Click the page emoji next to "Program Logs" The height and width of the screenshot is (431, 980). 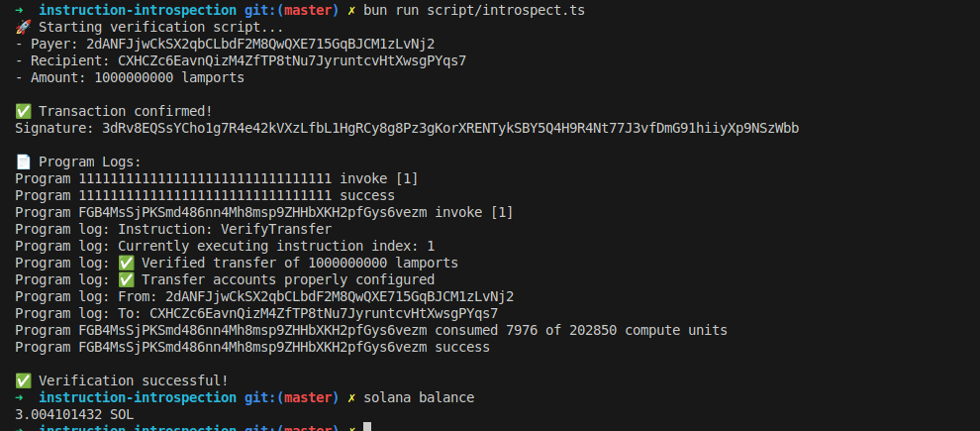coord(23,162)
